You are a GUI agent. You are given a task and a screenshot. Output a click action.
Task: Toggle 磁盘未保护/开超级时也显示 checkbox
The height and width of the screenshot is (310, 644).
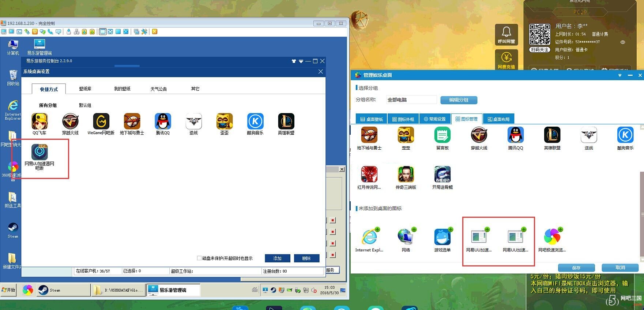pyautogui.click(x=199, y=258)
